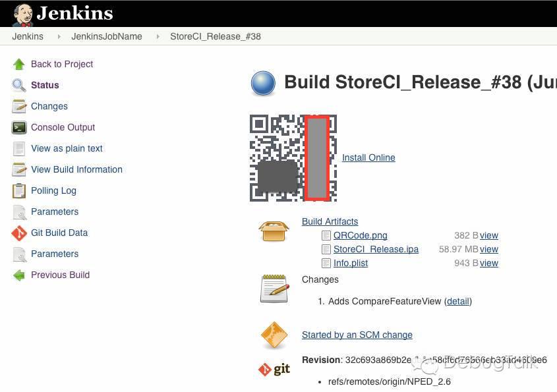Expand breadcrumb arrow after Jenkins
The height and width of the screenshot is (392, 557).
[x=57, y=36]
